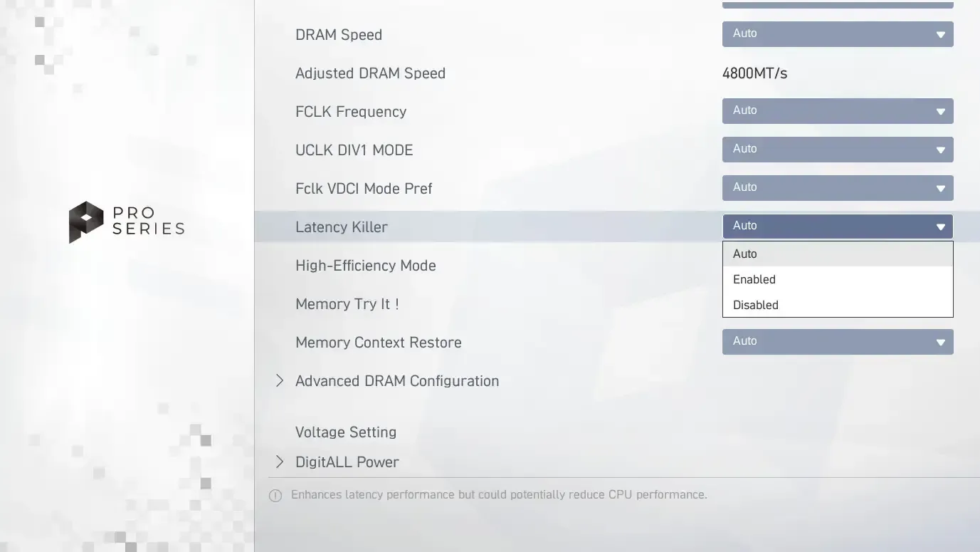Open the UCLK DIV1 MODE dropdown
The image size is (980, 552).
coord(838,150)
